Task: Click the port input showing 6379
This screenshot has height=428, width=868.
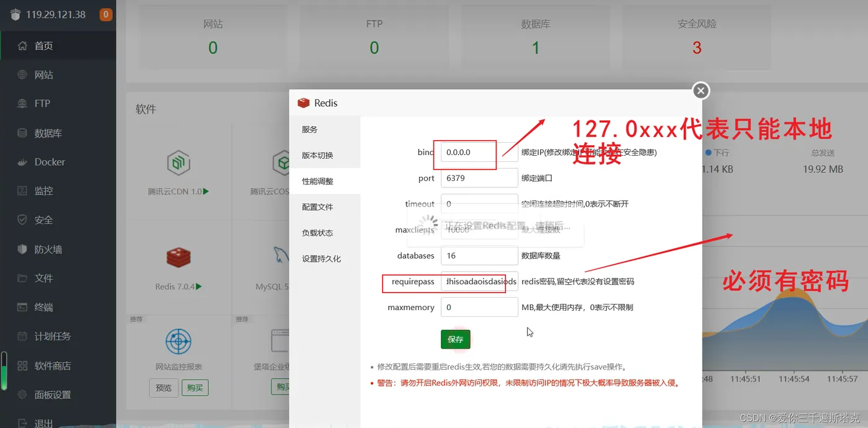Action: coord(479,178)
